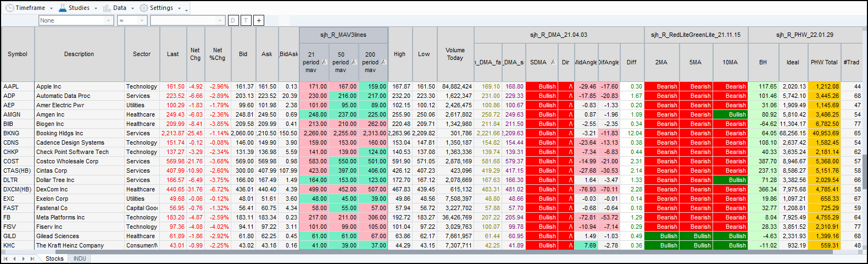
Task: Sort by the 21 period mav arrow
Action: (x=324, y=62)
